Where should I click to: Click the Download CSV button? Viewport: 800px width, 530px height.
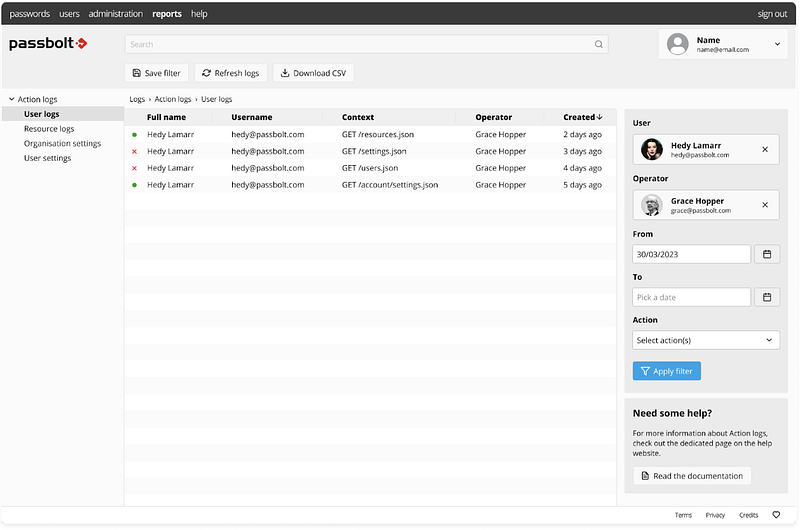coord(313,73)
